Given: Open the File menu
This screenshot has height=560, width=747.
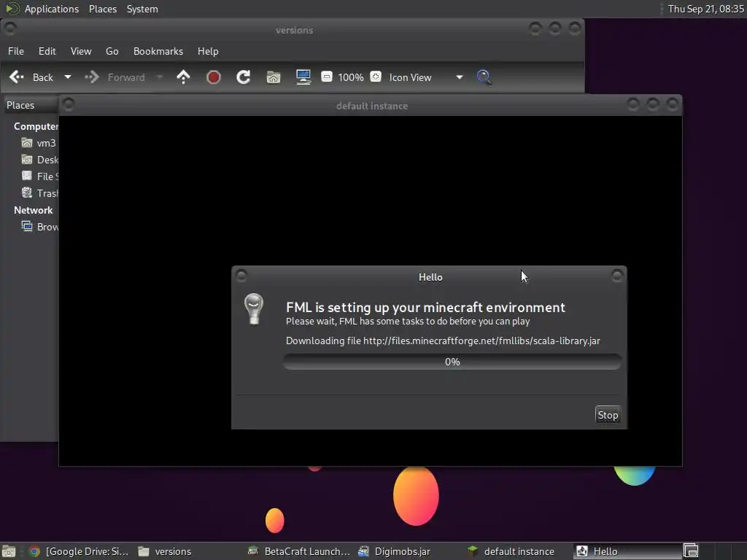Looking at the screenshot, I should (16, 51).
